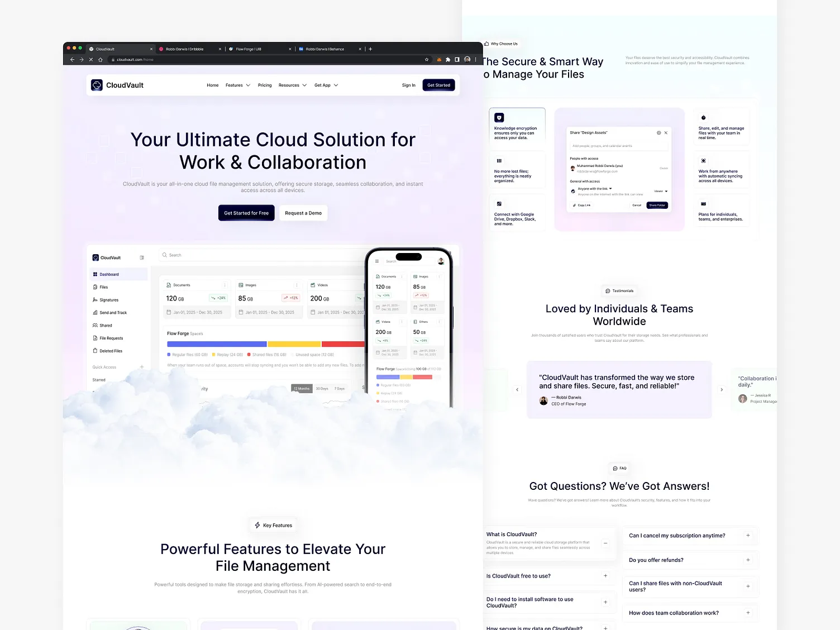Open the browser extensions puzzle icon
This screenshot has height=630, width=840.
[448, 59]
